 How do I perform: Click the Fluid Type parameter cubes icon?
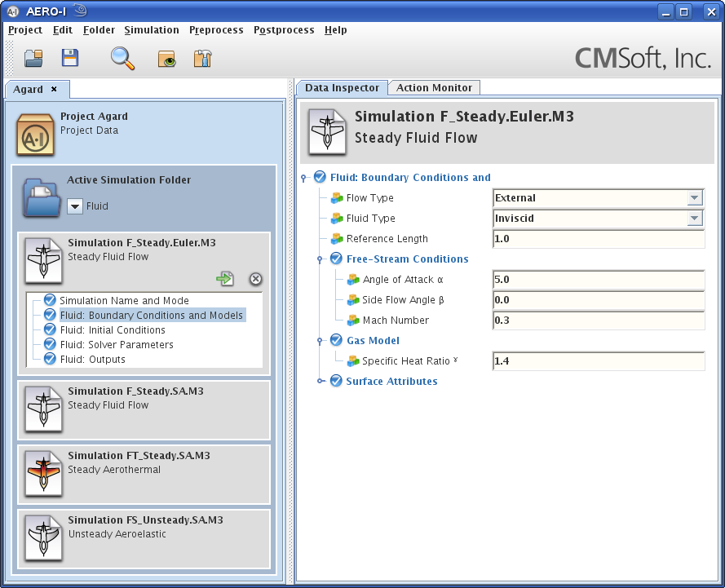pos(337,219)
